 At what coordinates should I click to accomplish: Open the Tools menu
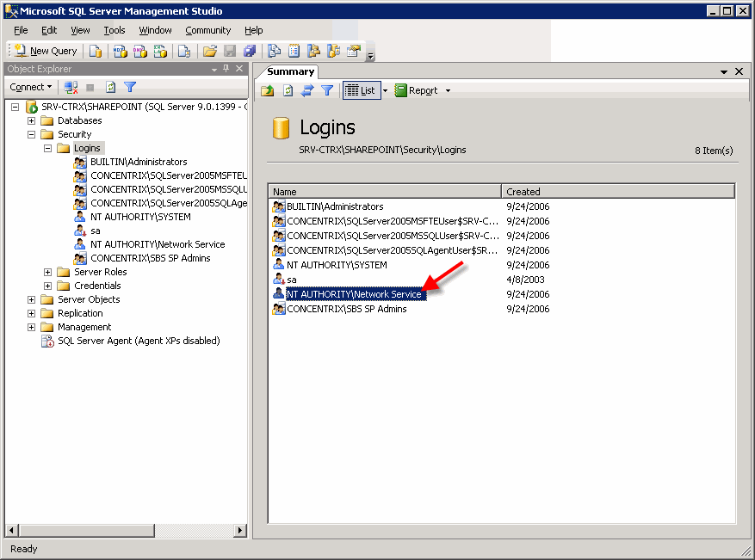[x=114, y=30]
